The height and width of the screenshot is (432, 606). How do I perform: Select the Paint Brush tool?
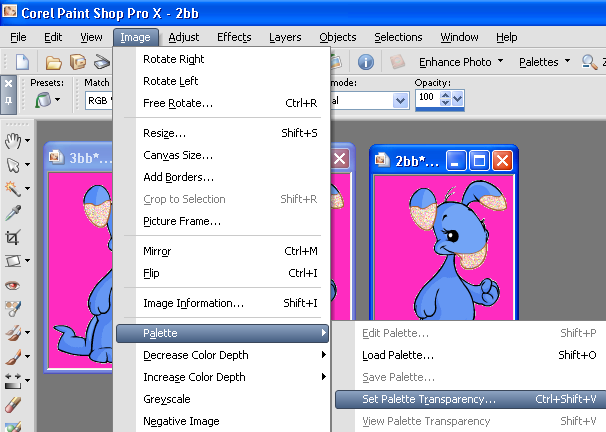click(13, 357)
